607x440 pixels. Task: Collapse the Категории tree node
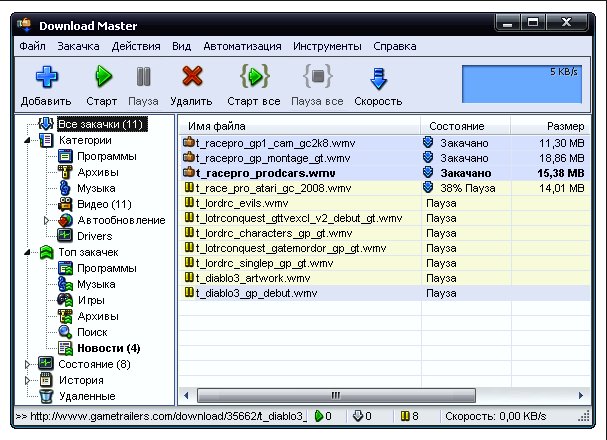[27, 140]
